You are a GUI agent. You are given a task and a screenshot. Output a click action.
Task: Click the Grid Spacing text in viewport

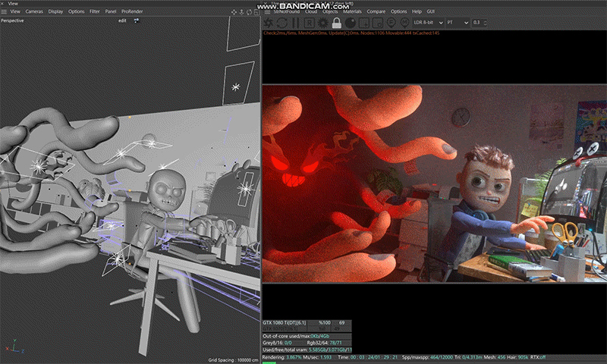(x=233, y=360)
